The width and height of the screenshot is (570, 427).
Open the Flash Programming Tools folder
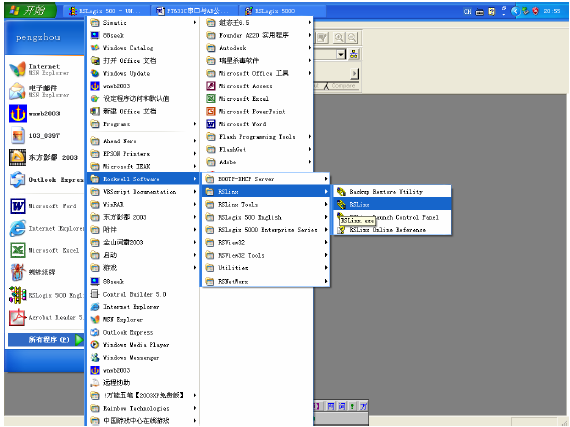(257, 137)
